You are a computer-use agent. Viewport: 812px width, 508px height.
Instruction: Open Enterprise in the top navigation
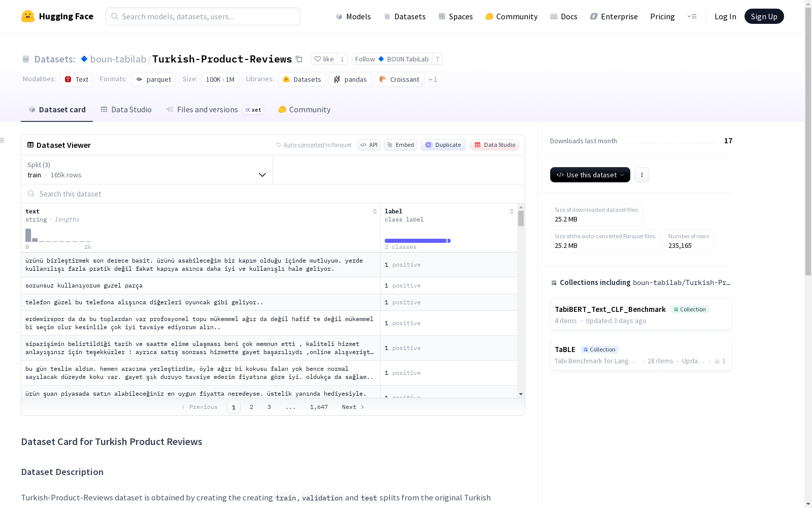614,16
